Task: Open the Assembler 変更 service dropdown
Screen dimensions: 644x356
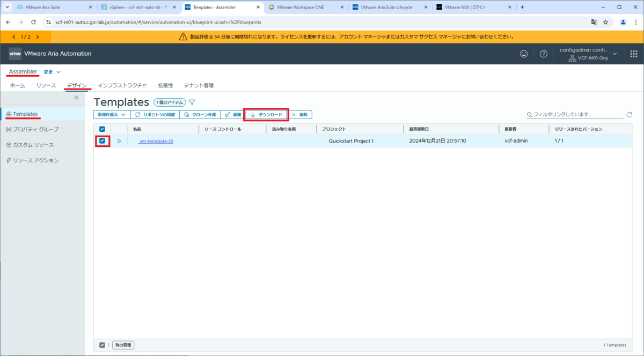Action: 52,72
